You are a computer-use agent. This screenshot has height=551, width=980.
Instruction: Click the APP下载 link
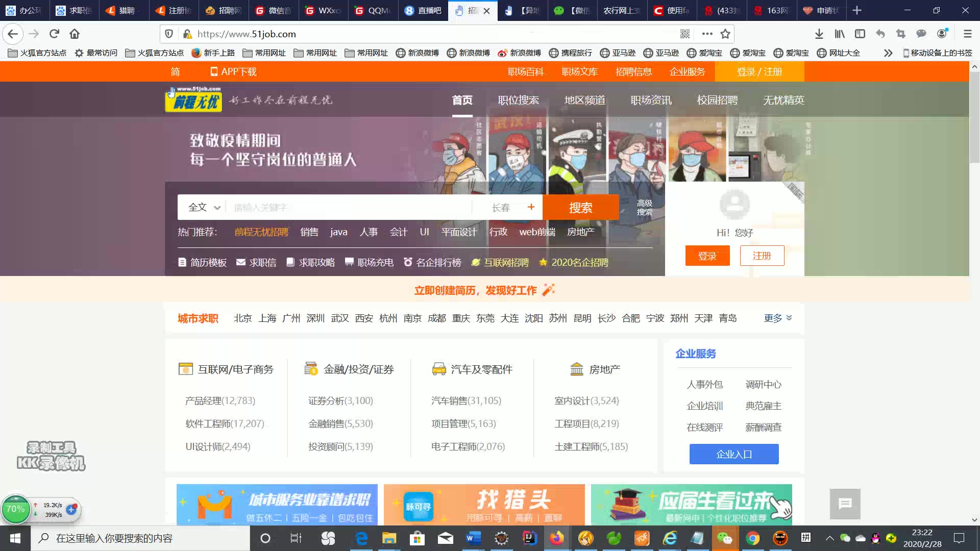[234, 72]
